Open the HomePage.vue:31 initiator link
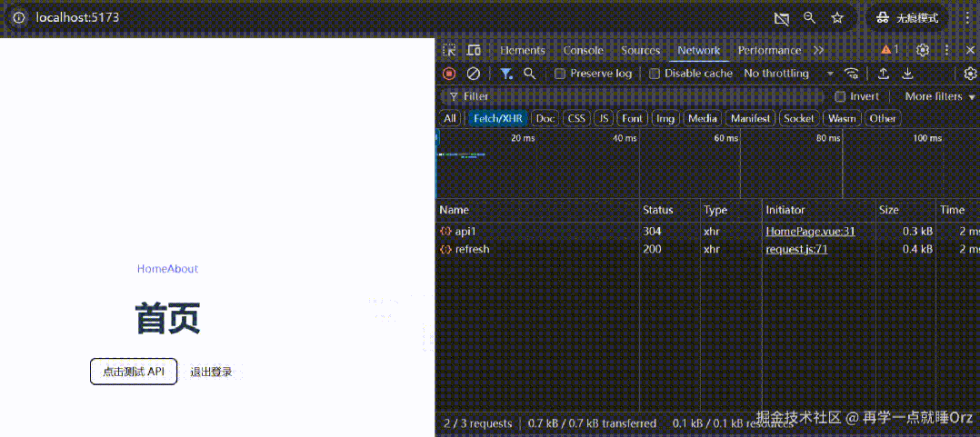Image resolution: width=980 pixels, height=437 pixels. click(810, 232)
